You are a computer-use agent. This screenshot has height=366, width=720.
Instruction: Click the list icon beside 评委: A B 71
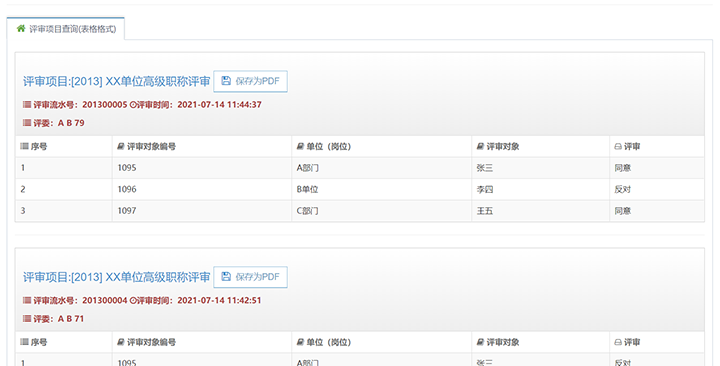click(x=27, y=319)
